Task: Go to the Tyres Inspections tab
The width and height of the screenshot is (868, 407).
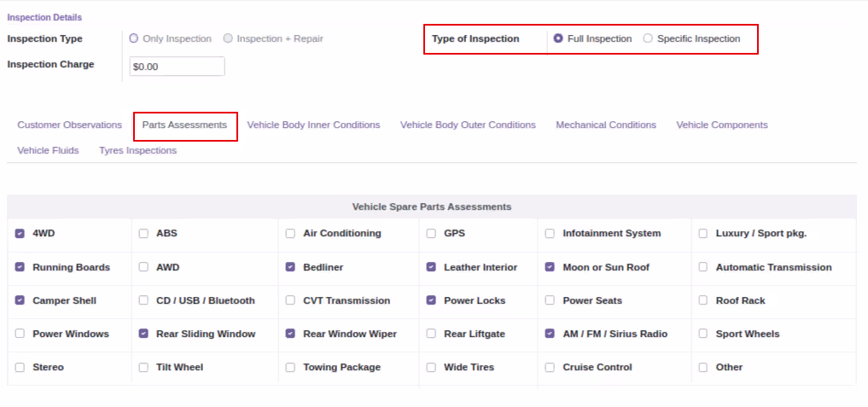Action: (138, 151)
